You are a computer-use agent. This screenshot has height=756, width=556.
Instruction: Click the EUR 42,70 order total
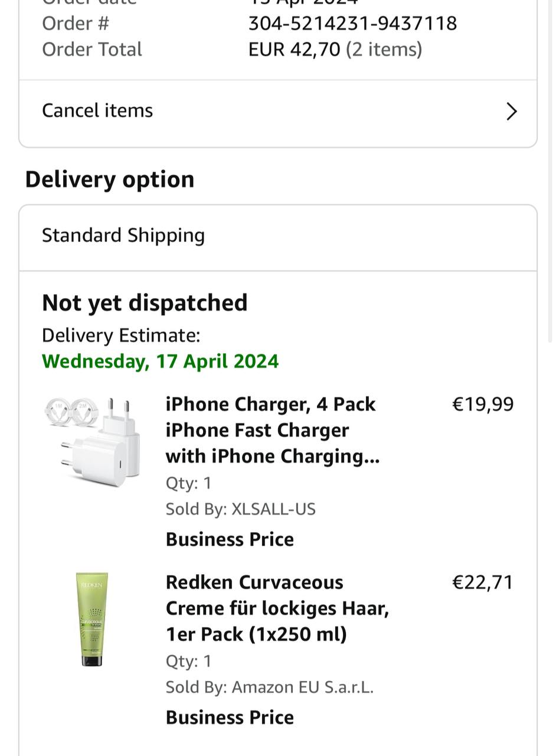pos(294,50)
